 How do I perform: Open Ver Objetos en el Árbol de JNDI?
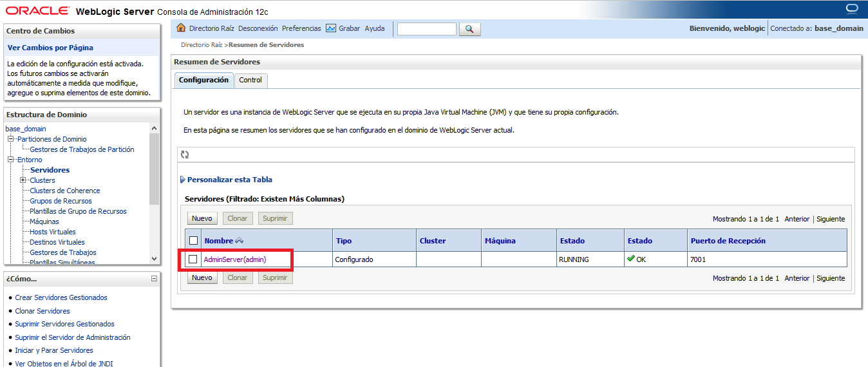pyautogui.click(x=64, y=363)
